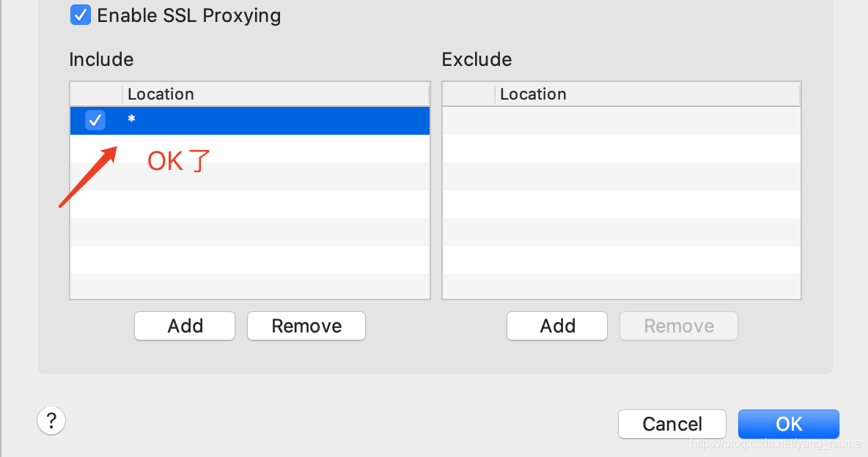Uncheck the asterisk location entry checkbox
The height and width of the screenshot is (457, 868).
click(x=95, y=120)
